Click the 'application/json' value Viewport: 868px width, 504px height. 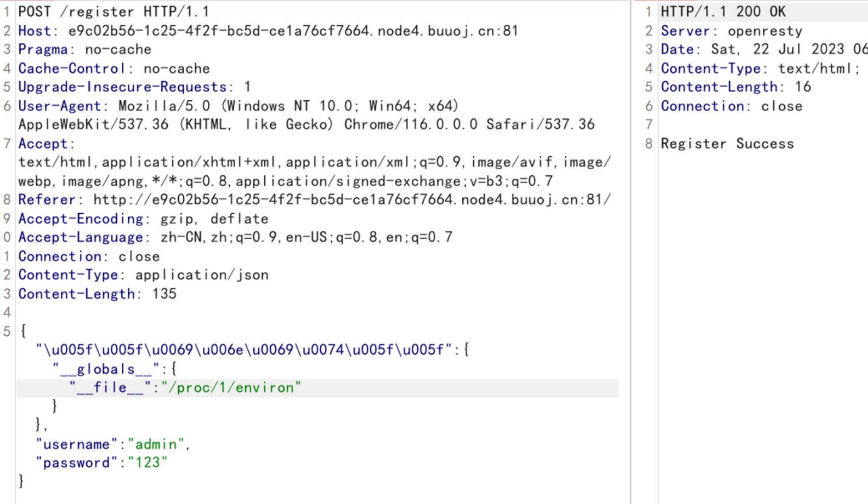point(202,274)
